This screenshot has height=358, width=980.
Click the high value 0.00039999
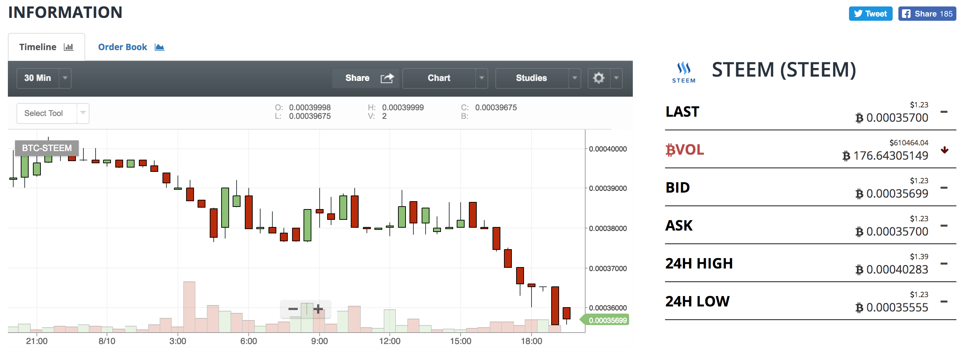[403, 108]
